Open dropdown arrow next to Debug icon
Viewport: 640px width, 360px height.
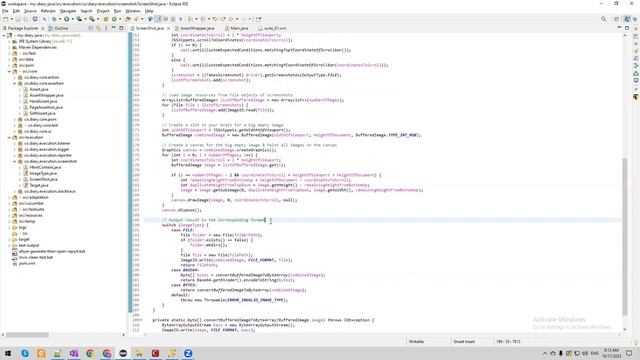pos(60,19)
